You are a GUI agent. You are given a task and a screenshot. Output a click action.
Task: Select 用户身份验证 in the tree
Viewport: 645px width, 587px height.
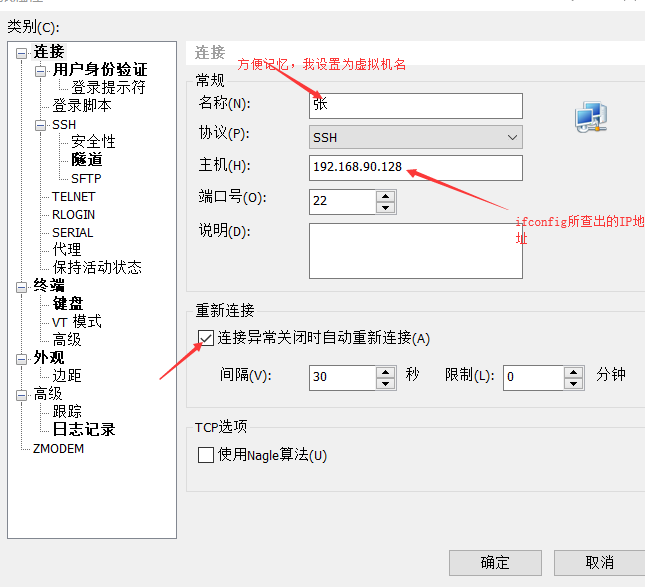[100, 70]
